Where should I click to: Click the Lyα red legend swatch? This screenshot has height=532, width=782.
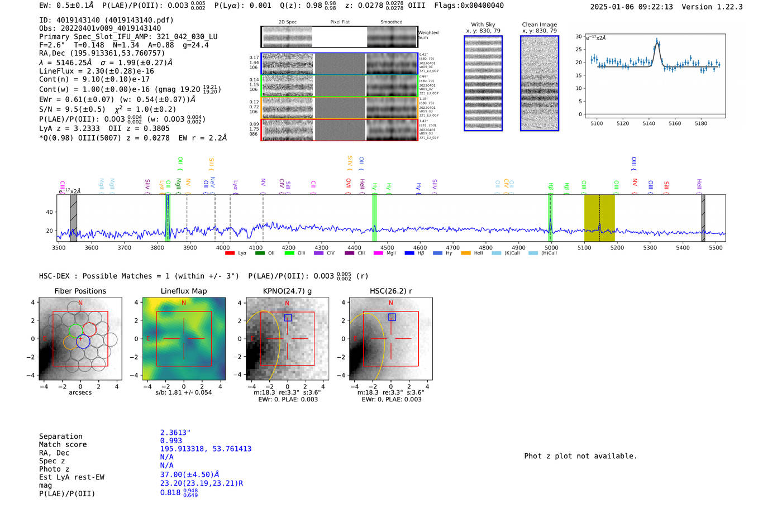(230, 253)
